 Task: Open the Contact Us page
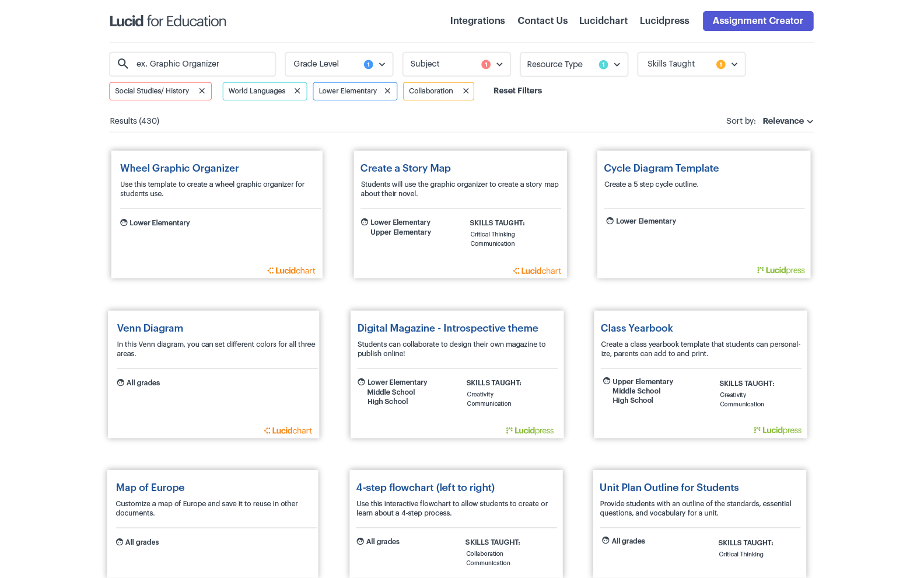(x=542, y=21)
